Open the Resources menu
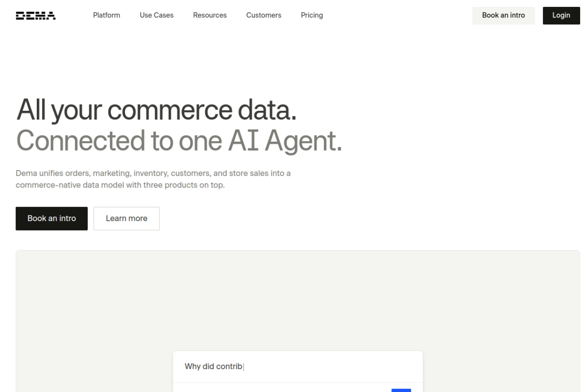 tap(210, 15)
